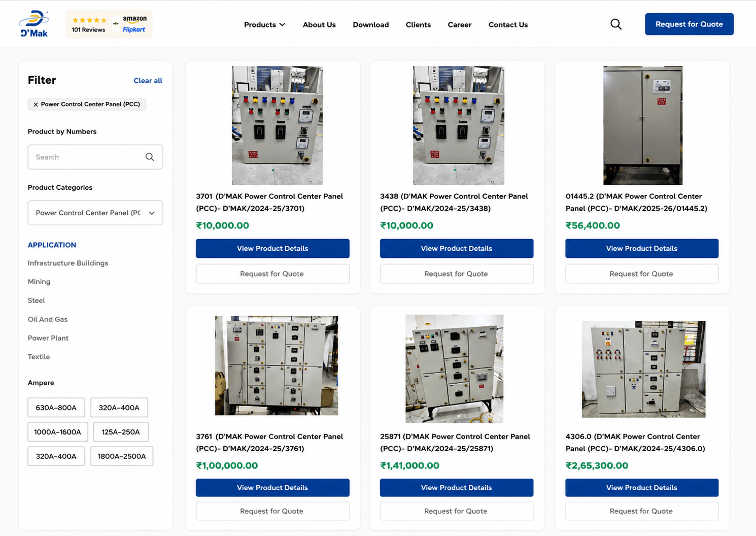Request a quote for product 25871
This screenshot has height=536, width=756.
[x=457, y=511]
